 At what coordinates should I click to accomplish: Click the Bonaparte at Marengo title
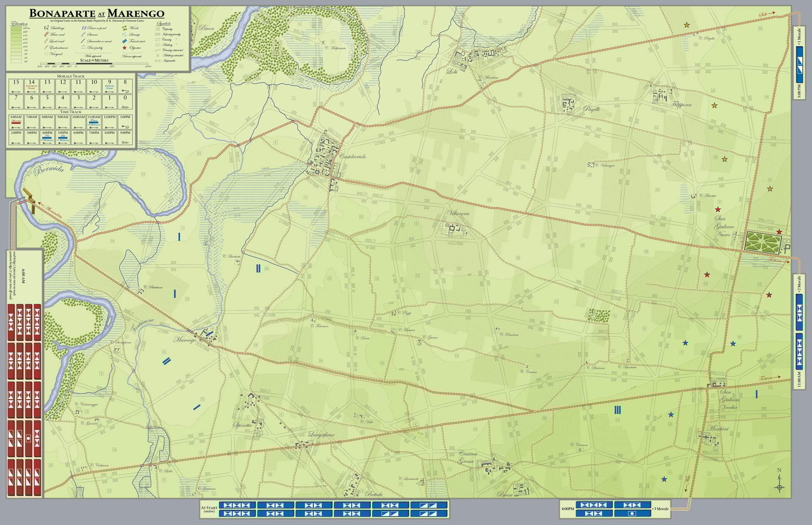coord(97,14)
